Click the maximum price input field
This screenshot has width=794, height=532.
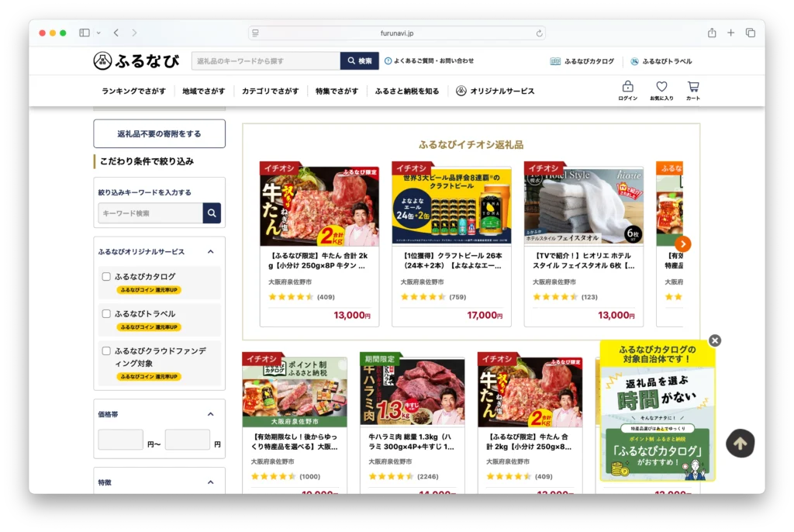pyautogui.click(x=188, y=439)
